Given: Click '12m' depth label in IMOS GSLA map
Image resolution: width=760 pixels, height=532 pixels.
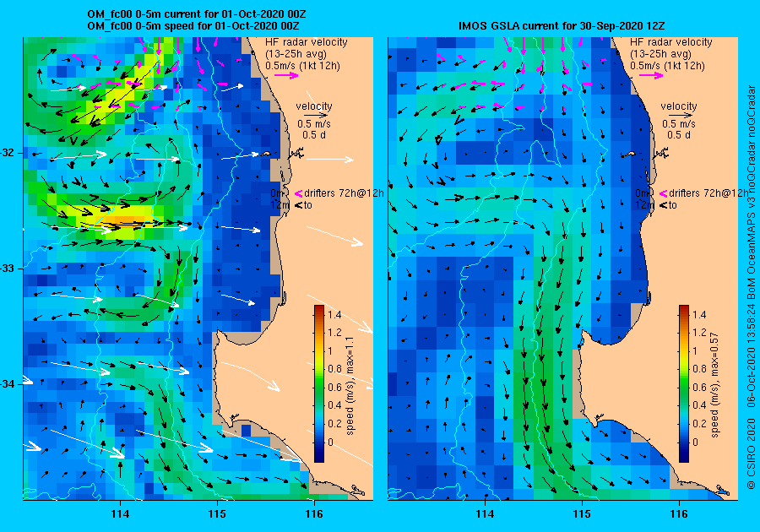Looking at the screenshot, I should (644, 205).
